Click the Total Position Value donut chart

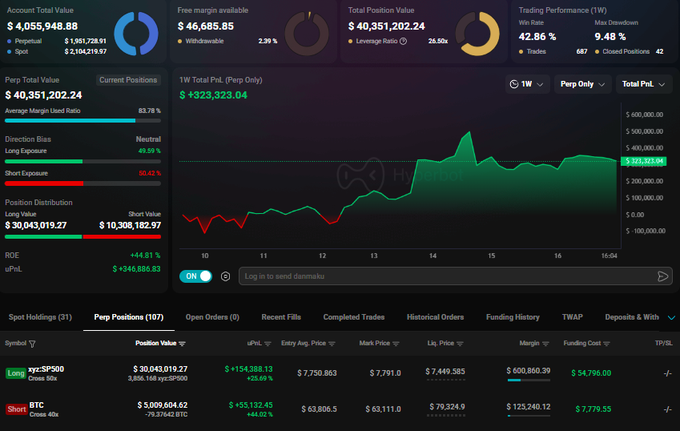477,33
